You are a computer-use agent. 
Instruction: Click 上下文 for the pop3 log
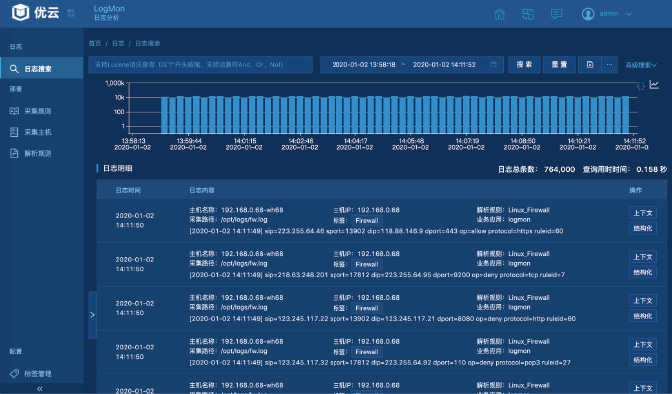click(642, 345)
